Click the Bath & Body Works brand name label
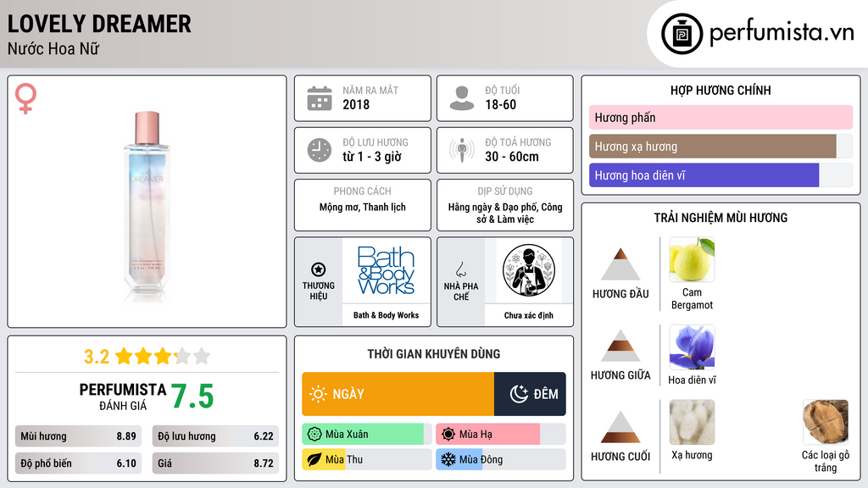Image resolution: width=868 pixels, height=488 pixels. click(386, 315)
